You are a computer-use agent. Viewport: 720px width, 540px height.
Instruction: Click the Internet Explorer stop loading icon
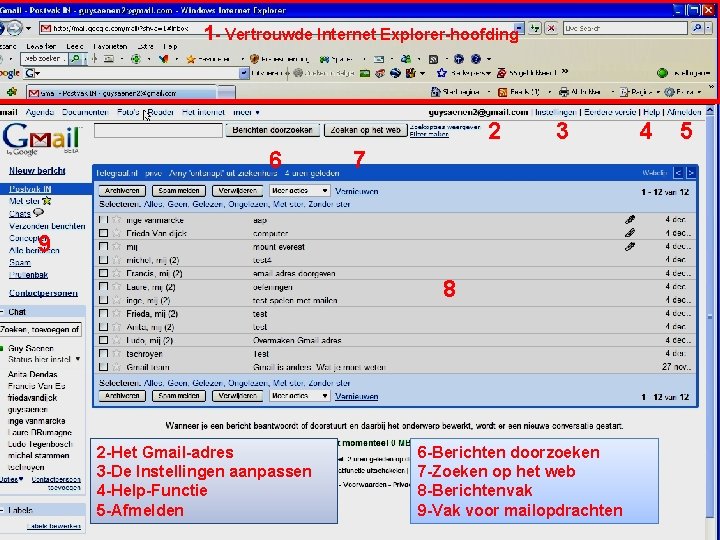pos(551,28)
